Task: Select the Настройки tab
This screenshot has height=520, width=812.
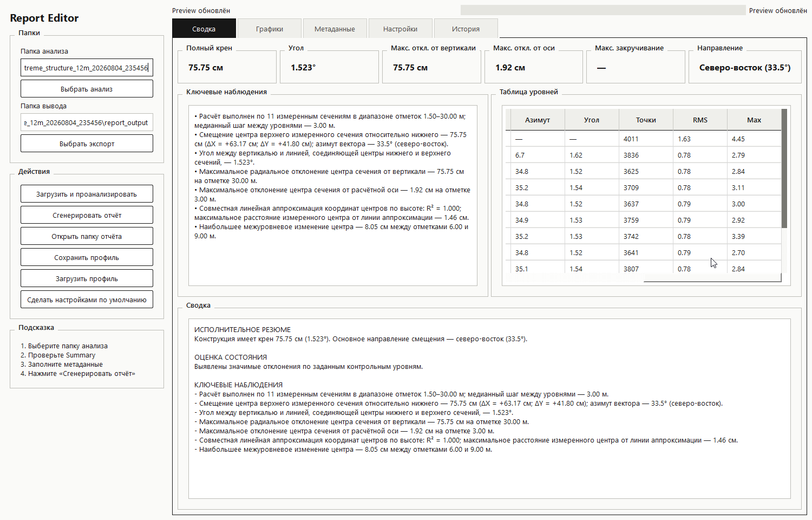Action: click(400, 29)
